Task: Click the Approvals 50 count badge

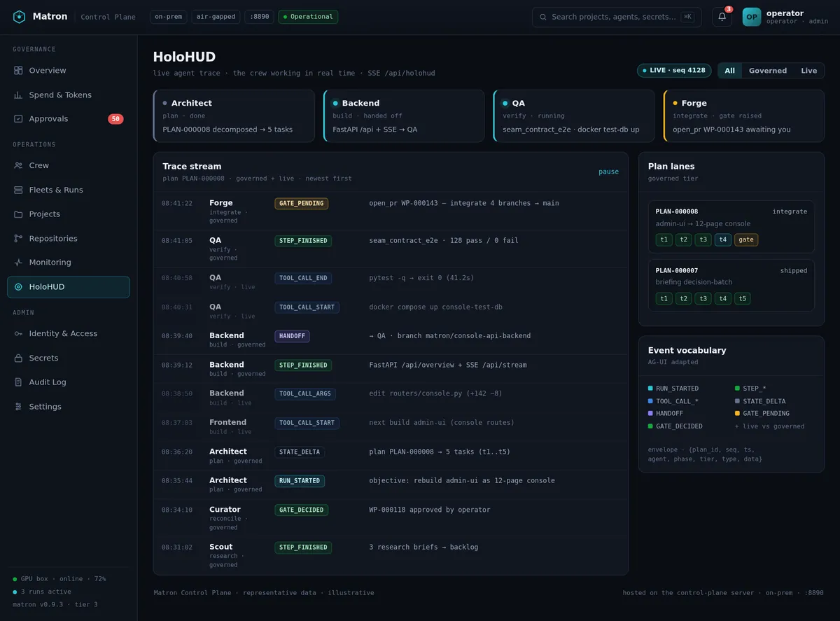Action: pos(115,119)
